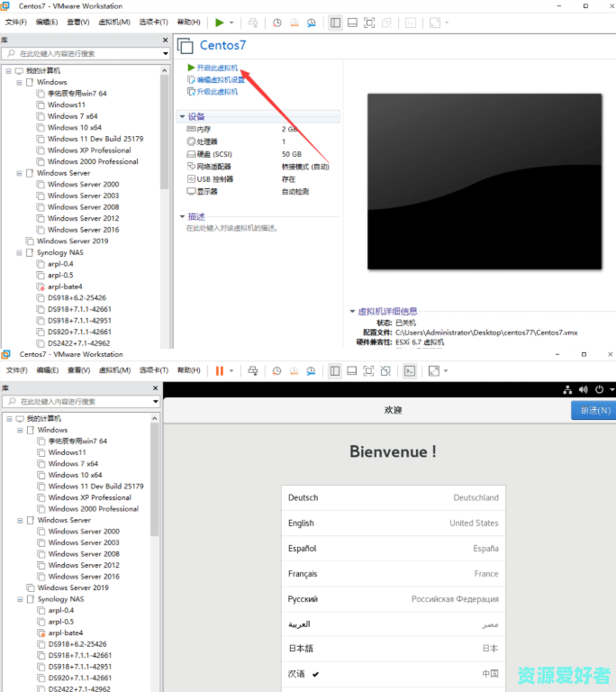The height and width of the screenshot is (692, 616).
Task: Toggle thumbnail bar icon in upper window toolbar
Action: [x=352, y=23]
